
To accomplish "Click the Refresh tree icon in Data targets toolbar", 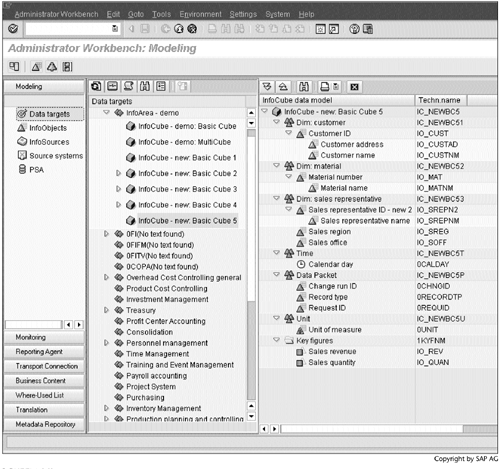I will click(x=96, y=87).
